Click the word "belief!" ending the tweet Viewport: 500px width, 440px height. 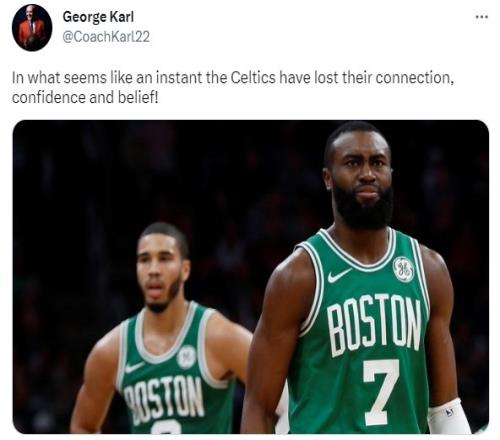pos(138,97)
